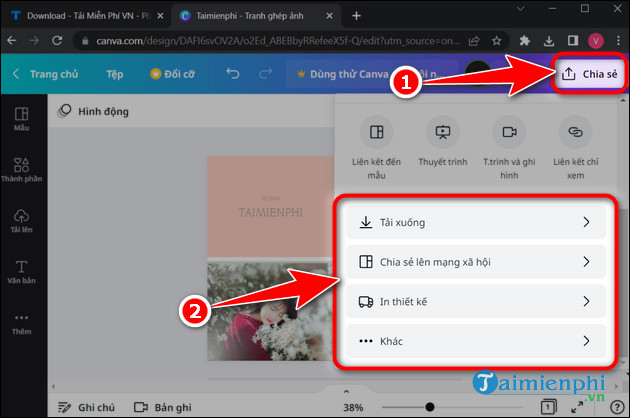Open the Khác more options entry
The height and width of the screenshot is (418, 630).
476,341
